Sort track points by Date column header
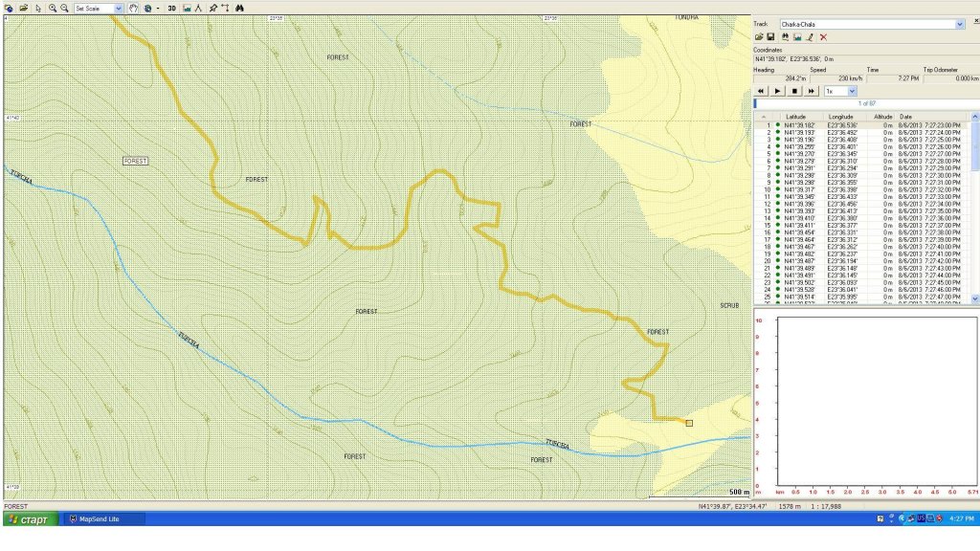 click(x=905, y=117)
